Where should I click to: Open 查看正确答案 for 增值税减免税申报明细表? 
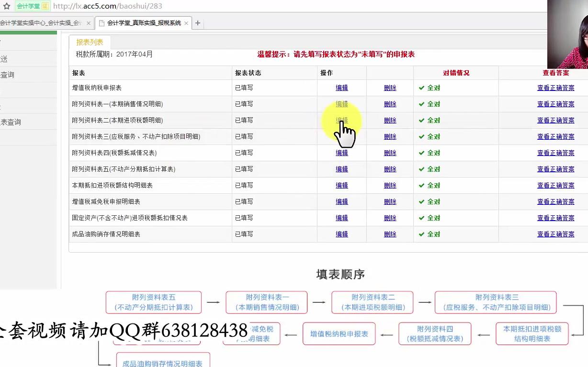pyautogui.click(x=556, y=201)
